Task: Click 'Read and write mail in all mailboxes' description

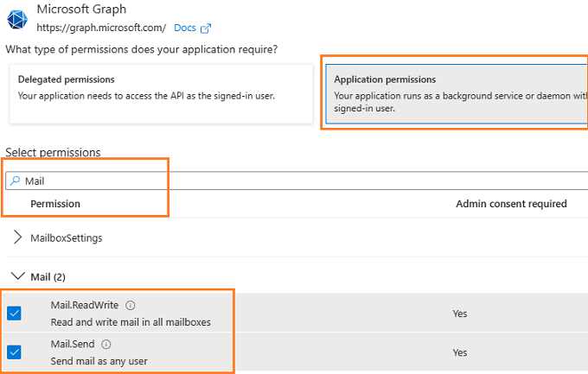Action: 131,322
